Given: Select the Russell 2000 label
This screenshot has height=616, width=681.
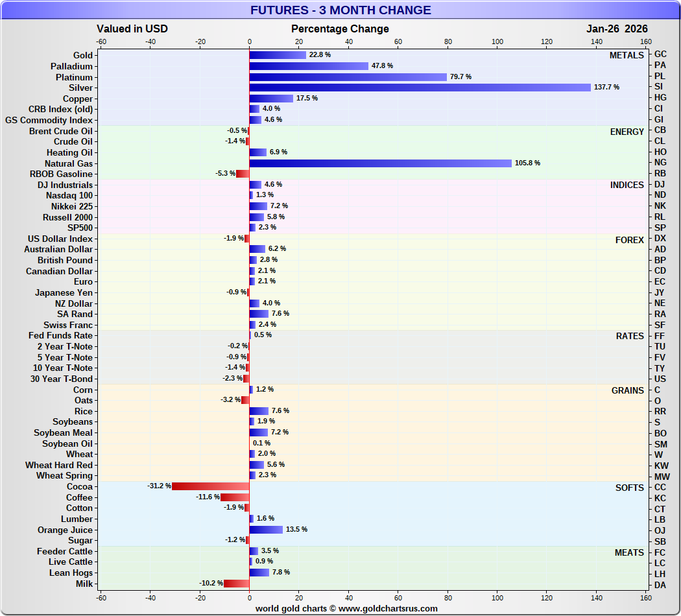Looking at the screenshot, I should click(67, 217).
